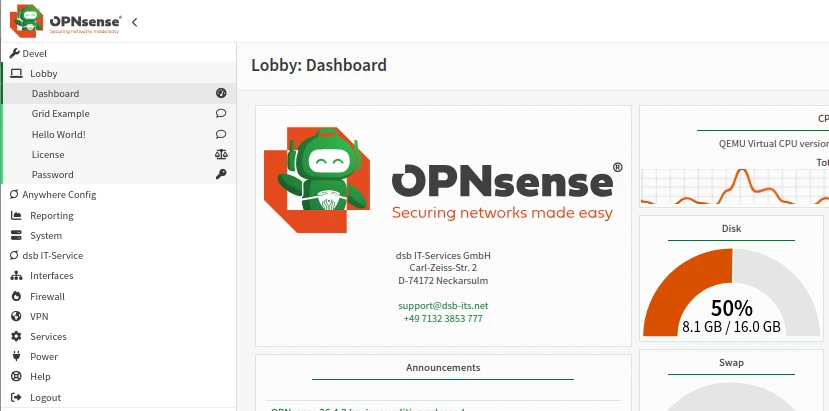
Task: Click the icon next to dsb IT-Service
Action: 14,255
